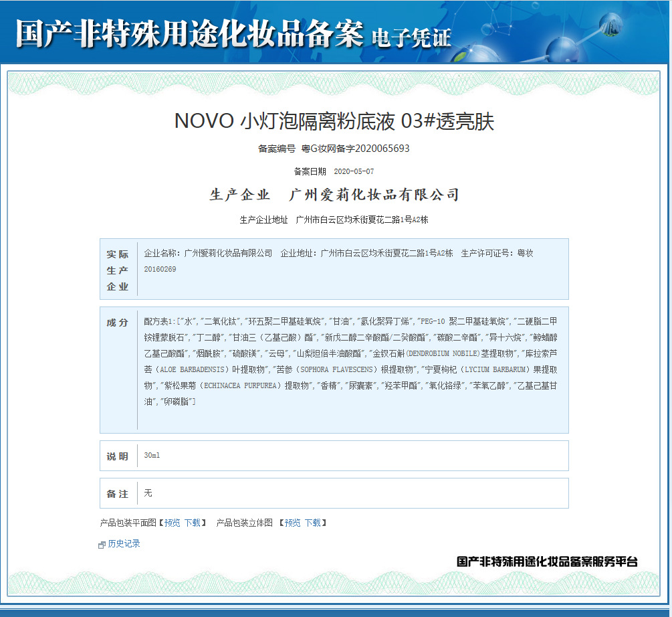Open preview of 产品包装平面图
The height and width of the screenshot is (617, 672).
(x=173, y=523)
